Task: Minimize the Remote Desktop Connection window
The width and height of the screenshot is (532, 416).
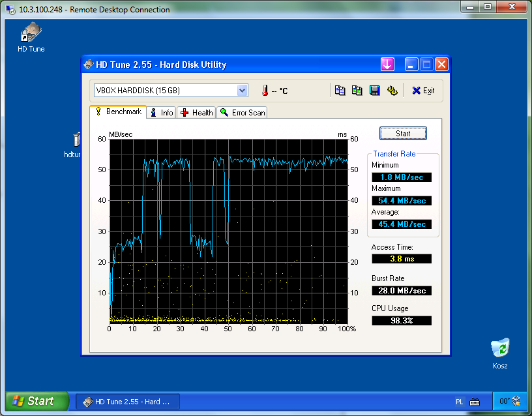Action: 469,7
